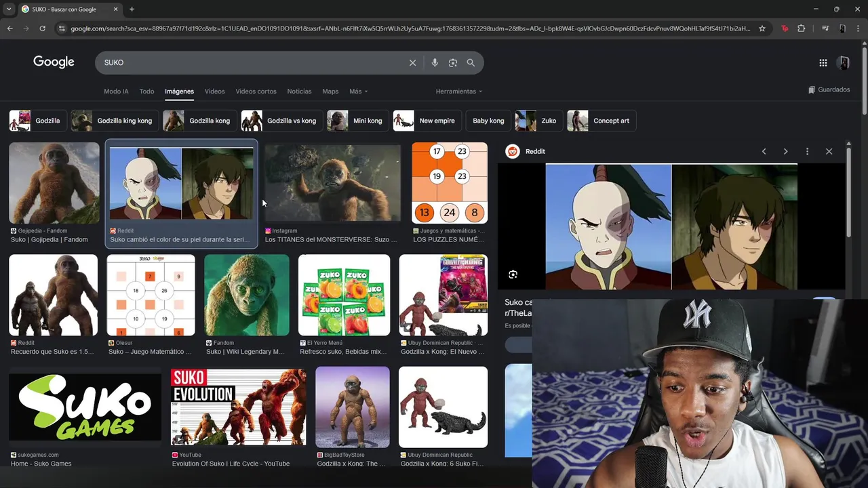Open Chrome media control button
Image resolution: width=868 pixels, height=488 pixels.
point(825,28)
